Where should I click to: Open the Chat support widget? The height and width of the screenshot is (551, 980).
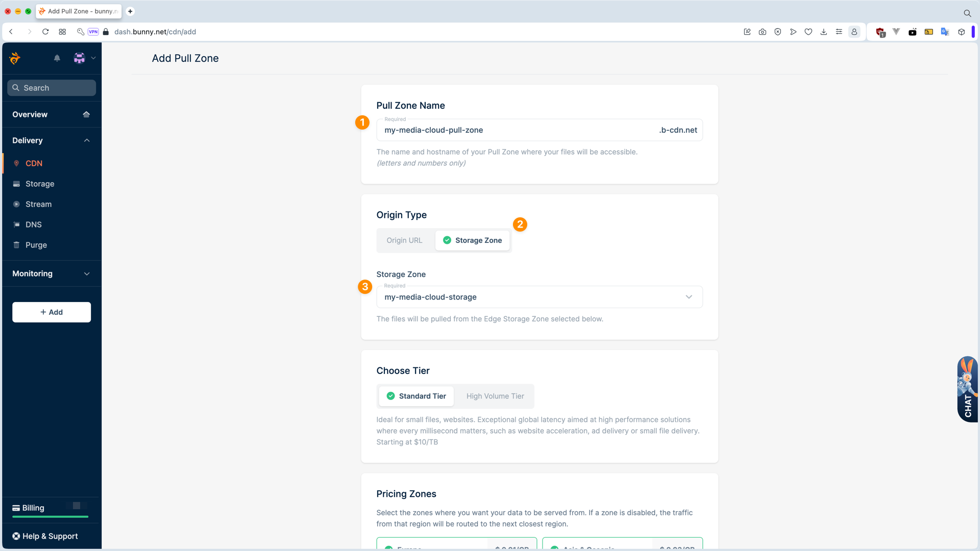click(968, 389)
